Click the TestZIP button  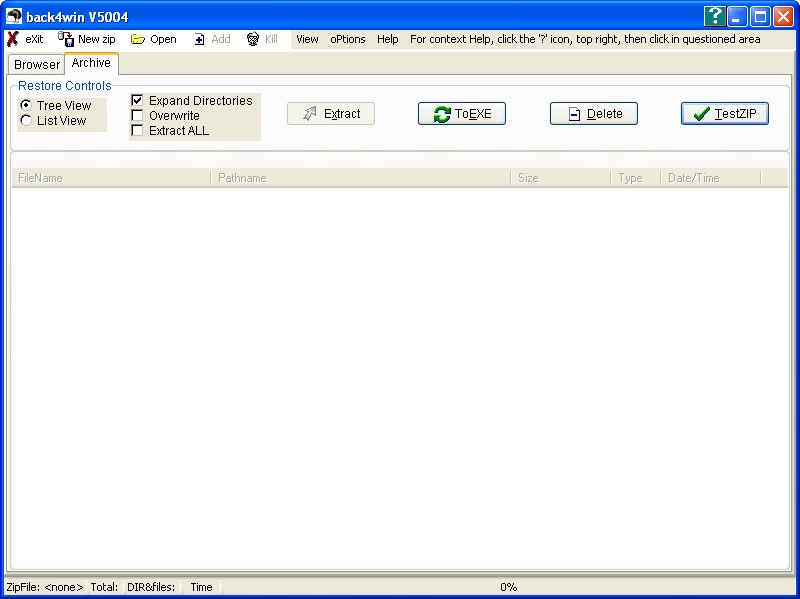click(724, 113)
